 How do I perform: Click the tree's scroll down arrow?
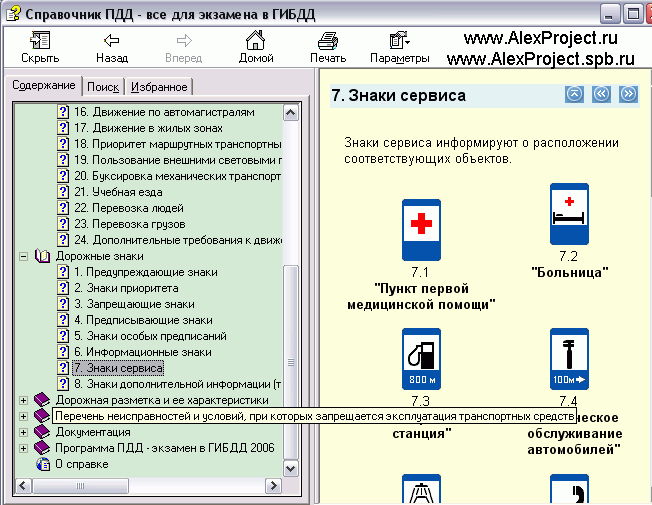(x=291, y=468)
